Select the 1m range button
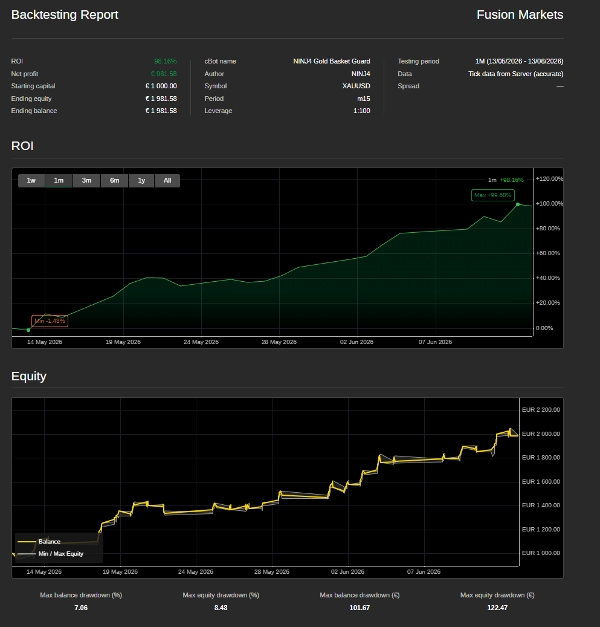The image size is (600, 627). click(x=59, y=181)
